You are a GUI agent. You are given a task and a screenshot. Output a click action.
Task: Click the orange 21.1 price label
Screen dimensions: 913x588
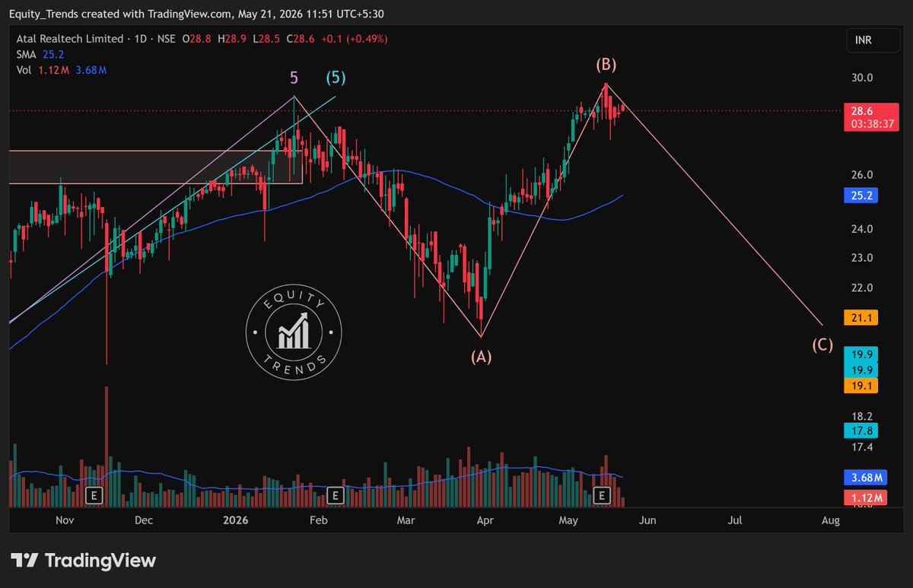pyautogui.click(x=862, y=316)
